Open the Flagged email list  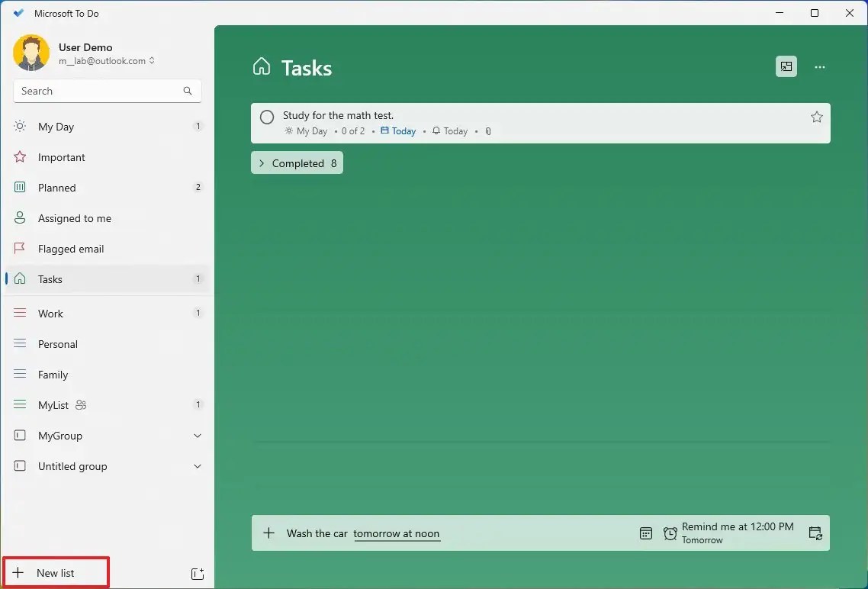tap(70, 249)
